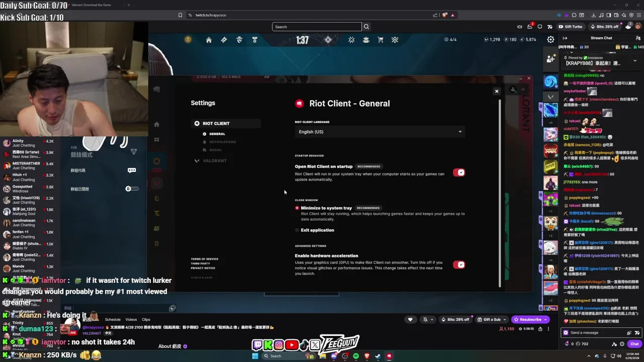Expand the pinned chat message chevron
The image size is (644, 362).
[634, 60]
